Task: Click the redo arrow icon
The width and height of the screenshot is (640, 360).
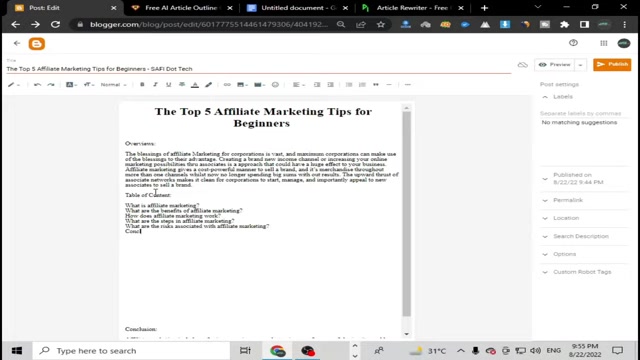Action: [x=51, y=84]
